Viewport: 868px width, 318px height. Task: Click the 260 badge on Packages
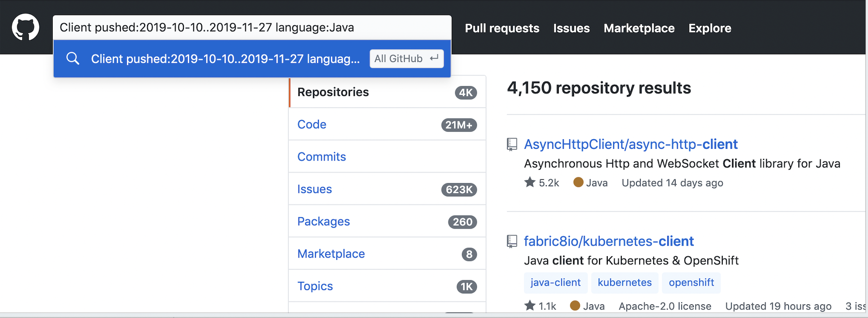pos(463,222)
